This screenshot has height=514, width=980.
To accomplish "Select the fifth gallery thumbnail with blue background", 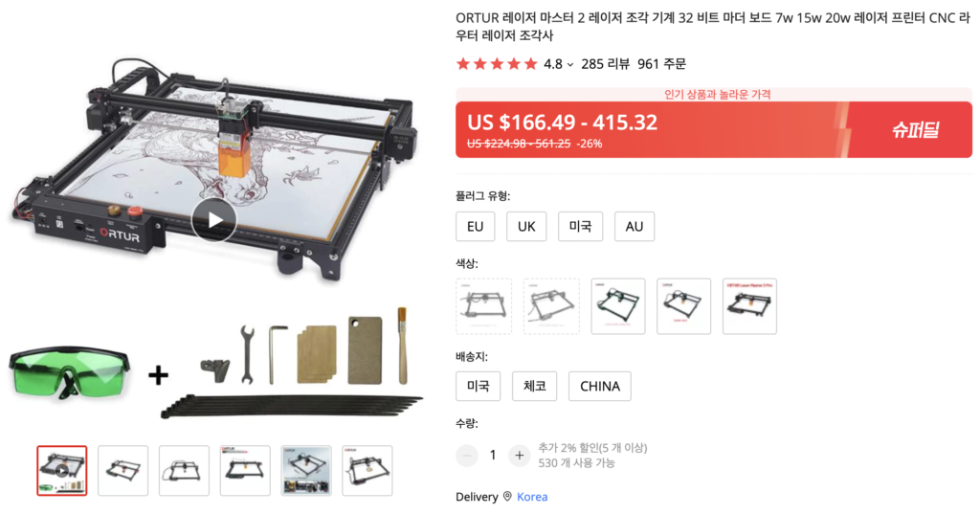I will point(306,471).
